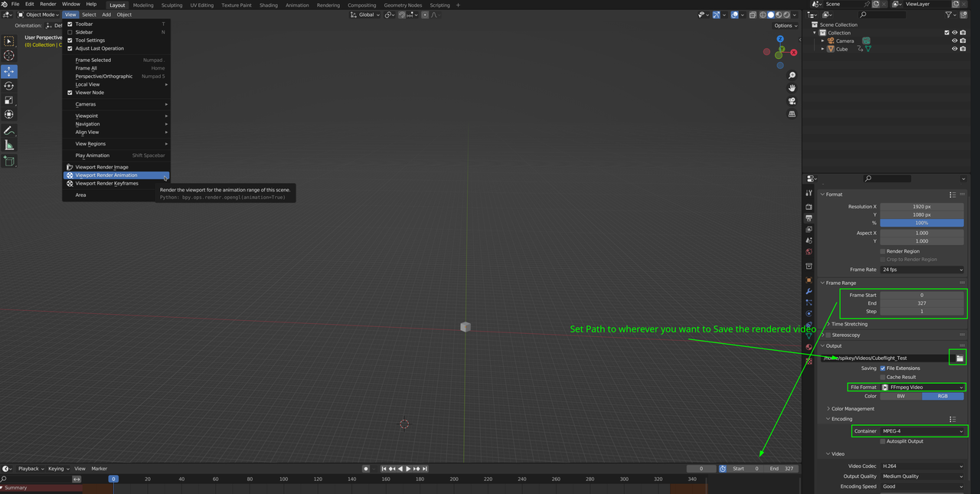The width and height of the screenshot is (980, 494).
Task: Activate the Rotate tool
Action: click(x=9, y=86)
